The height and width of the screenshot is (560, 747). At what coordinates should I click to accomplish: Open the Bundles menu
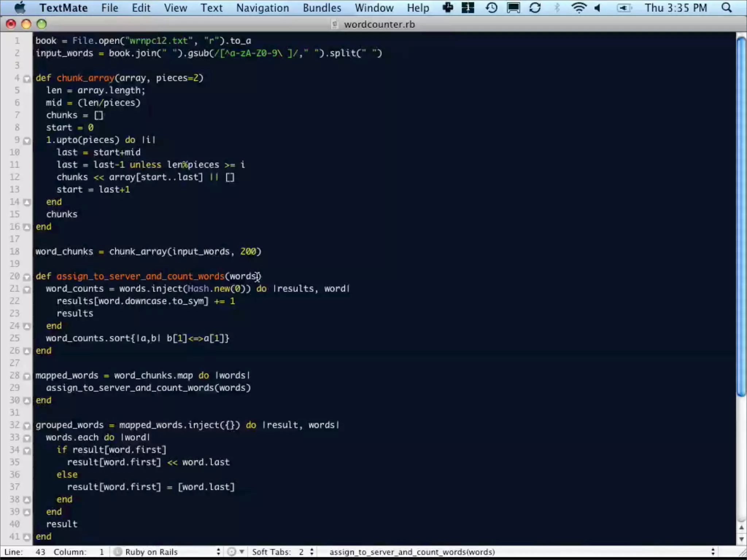click(322, 8)
